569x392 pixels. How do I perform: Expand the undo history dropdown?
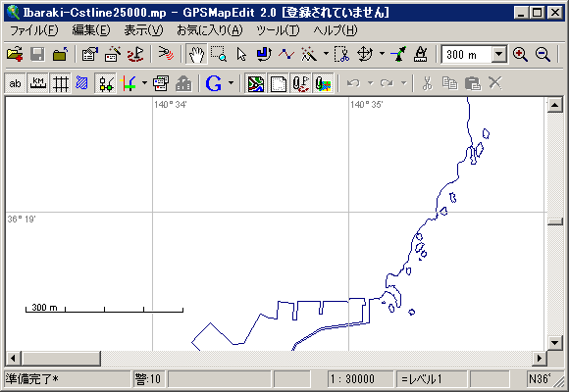pos(370,83)
